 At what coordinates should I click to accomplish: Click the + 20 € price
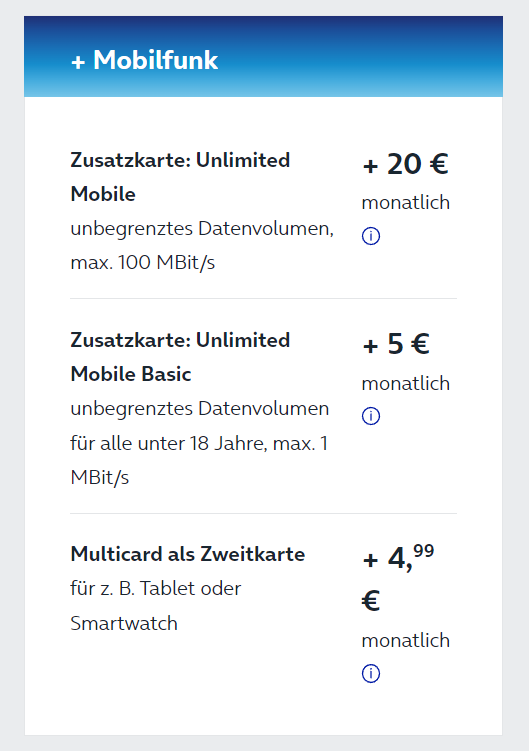pos(405,164)
